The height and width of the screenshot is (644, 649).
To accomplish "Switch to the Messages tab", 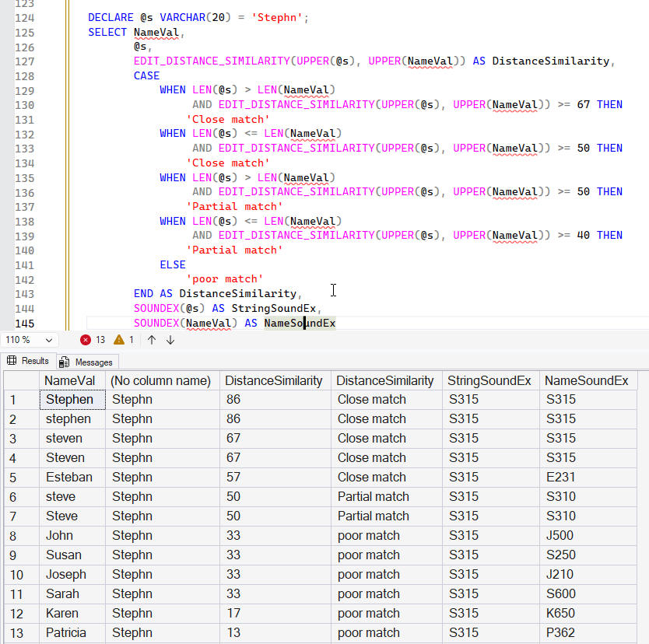I will (x=93, y=362).
